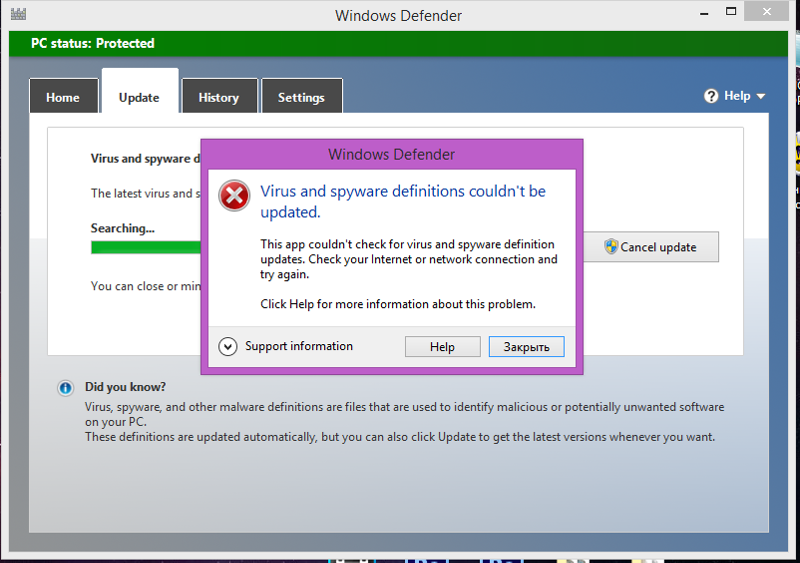Click the Searching... status text
The height and width of the screenshot is (563, 800).
coord(122,228)
